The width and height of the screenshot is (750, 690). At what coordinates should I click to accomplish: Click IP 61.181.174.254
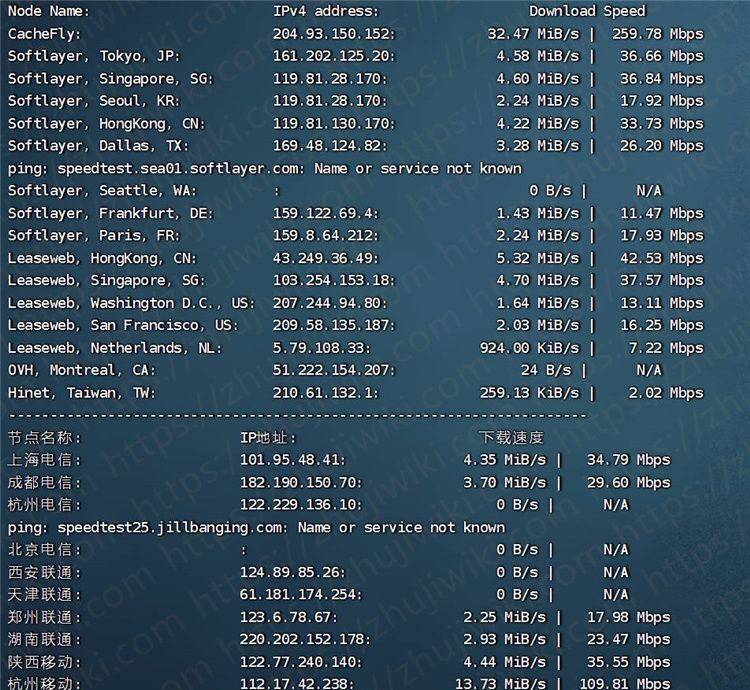[x=301, y=595]
